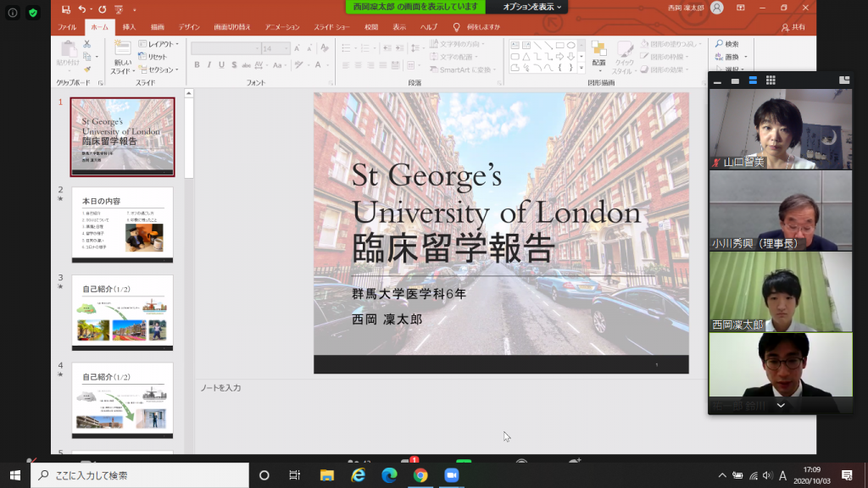868x488 pixels.
Task: Switch Zoom panel to active speaker strip icon
Action: pos(753,80)
